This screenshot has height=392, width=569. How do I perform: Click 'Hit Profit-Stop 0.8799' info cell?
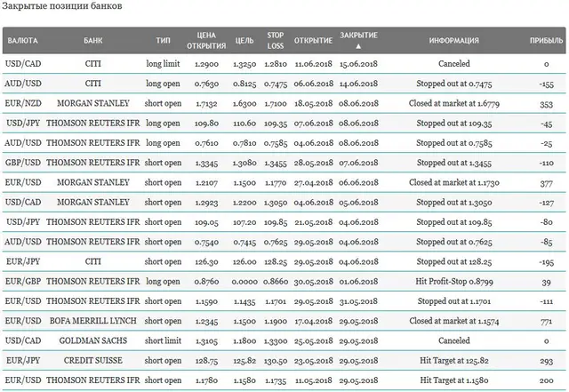[454, 281]
